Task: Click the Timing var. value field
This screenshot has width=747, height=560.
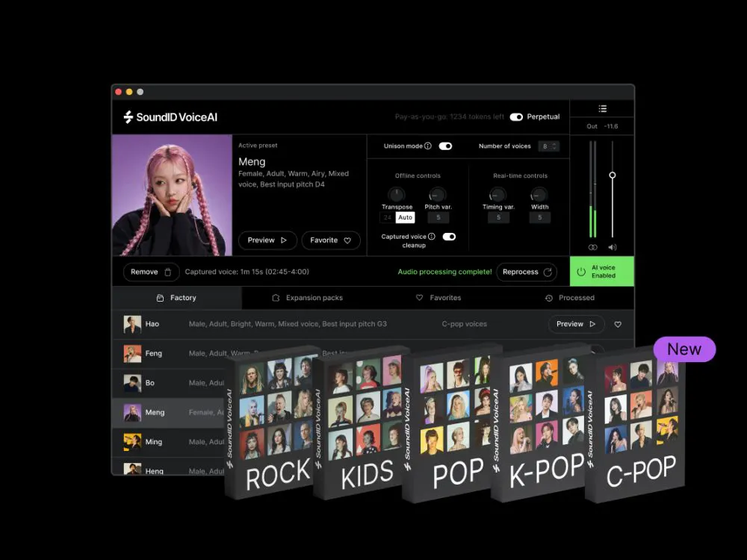Action: click(x=498, y=217)
